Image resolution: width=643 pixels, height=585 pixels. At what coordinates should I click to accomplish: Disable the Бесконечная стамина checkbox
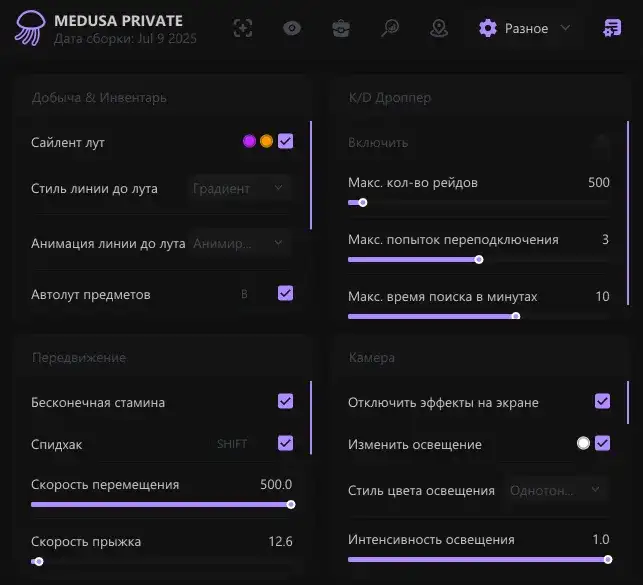pos(286,402)
